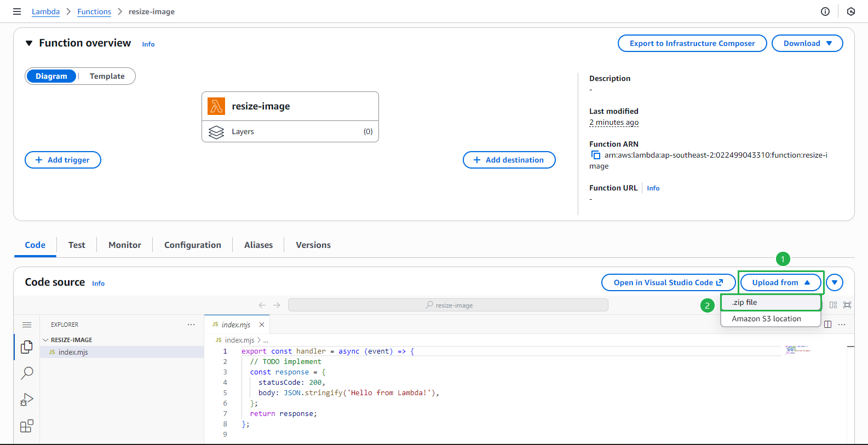Collapse the Function overview section
868x445 pixels.
pyautogui.click(x=29, y=43)
